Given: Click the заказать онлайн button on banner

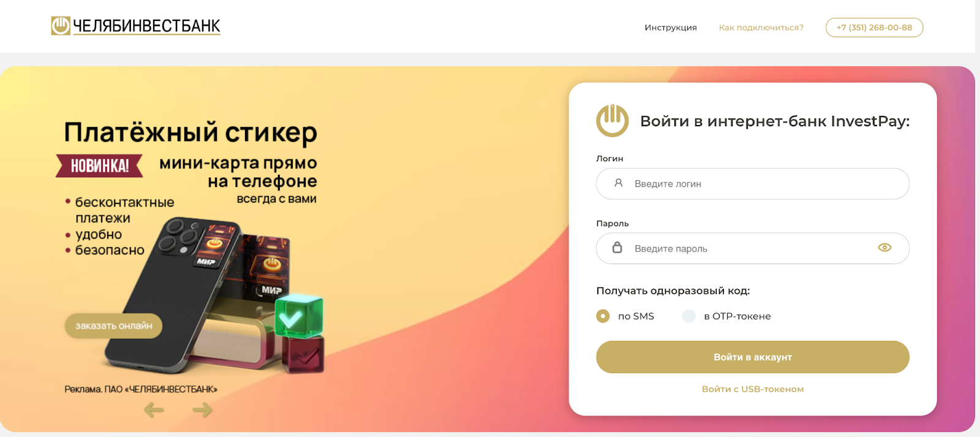Looking at the screenshot, I should click(x=114, y=326).
